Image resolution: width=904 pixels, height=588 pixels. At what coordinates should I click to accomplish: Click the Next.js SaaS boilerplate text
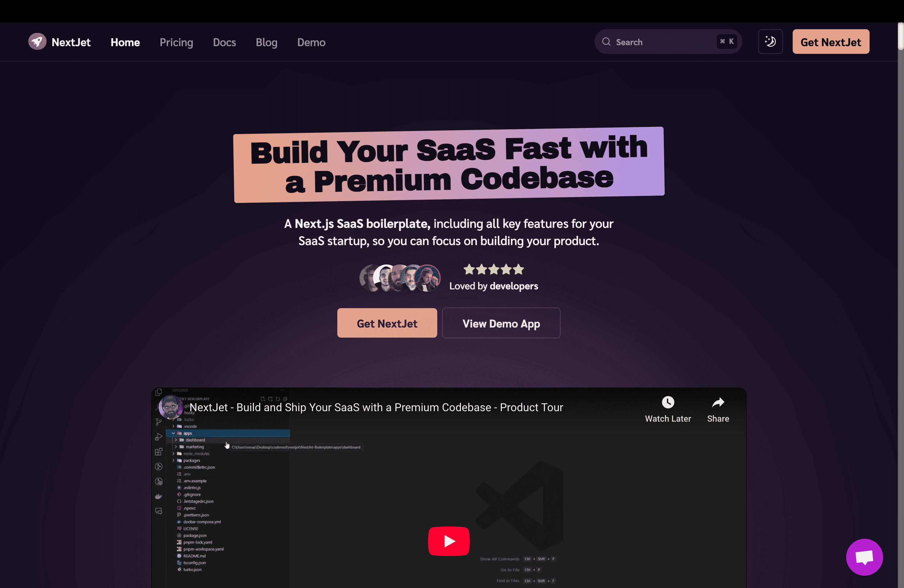pyautogui.click(x=362, y=224)
